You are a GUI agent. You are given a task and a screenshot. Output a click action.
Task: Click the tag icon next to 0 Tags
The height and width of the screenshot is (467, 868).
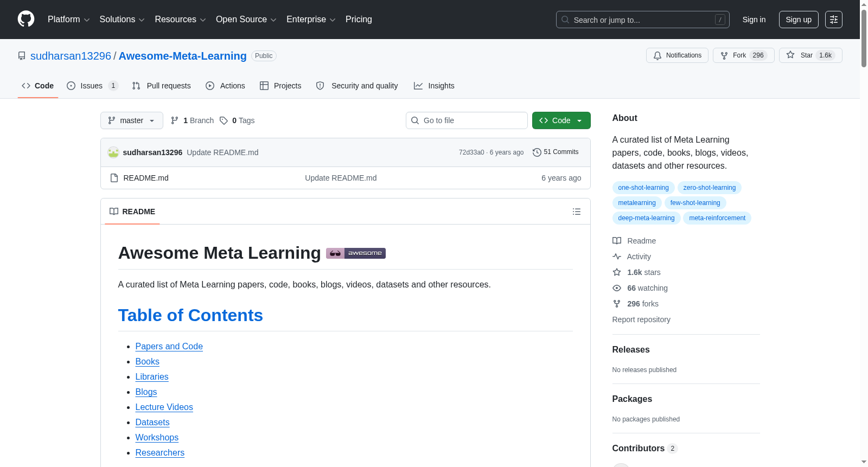click(x=224, y=120)
